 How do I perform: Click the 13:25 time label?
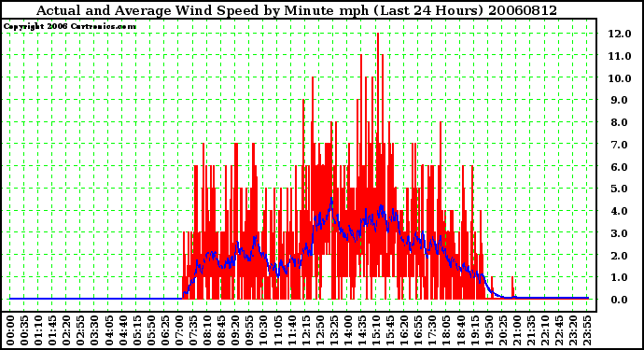point(333,331)
